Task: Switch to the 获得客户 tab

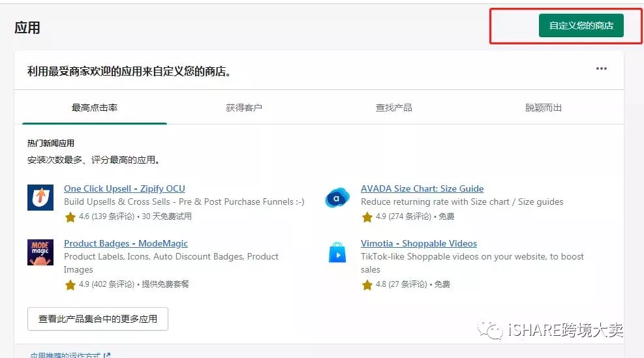Action: point(244,108)
